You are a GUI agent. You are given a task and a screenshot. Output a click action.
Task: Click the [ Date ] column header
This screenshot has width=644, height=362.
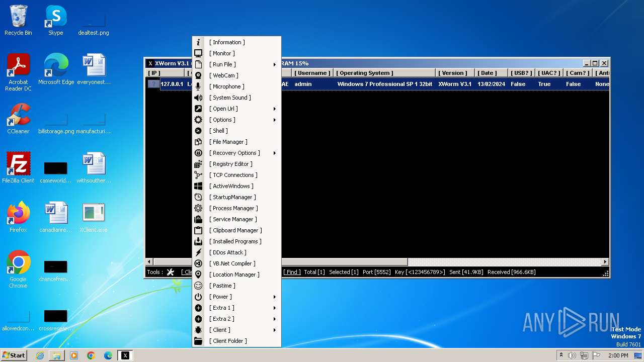pyautogui.click(x=491, y=73)
